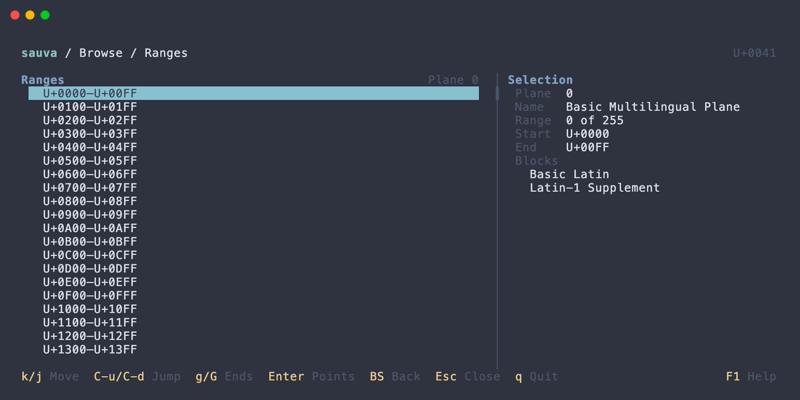
Task: Select the U+0300–U+03FF range row
Action: 254,134
